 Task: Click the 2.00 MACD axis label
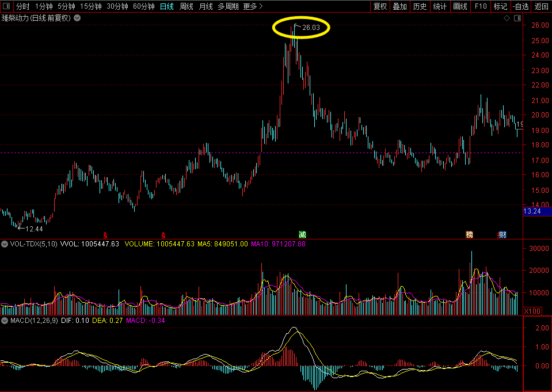coord(542,328)
